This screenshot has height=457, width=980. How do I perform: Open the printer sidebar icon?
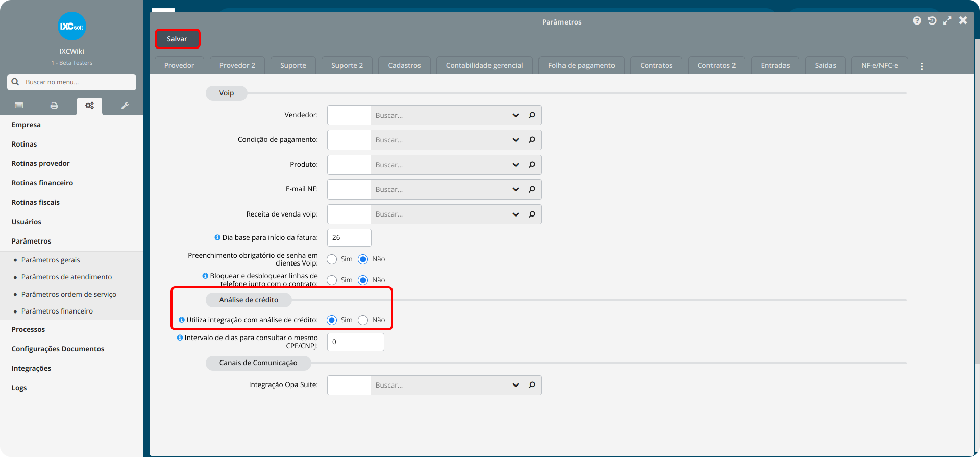pyautogui.click(x=54, y=106)
